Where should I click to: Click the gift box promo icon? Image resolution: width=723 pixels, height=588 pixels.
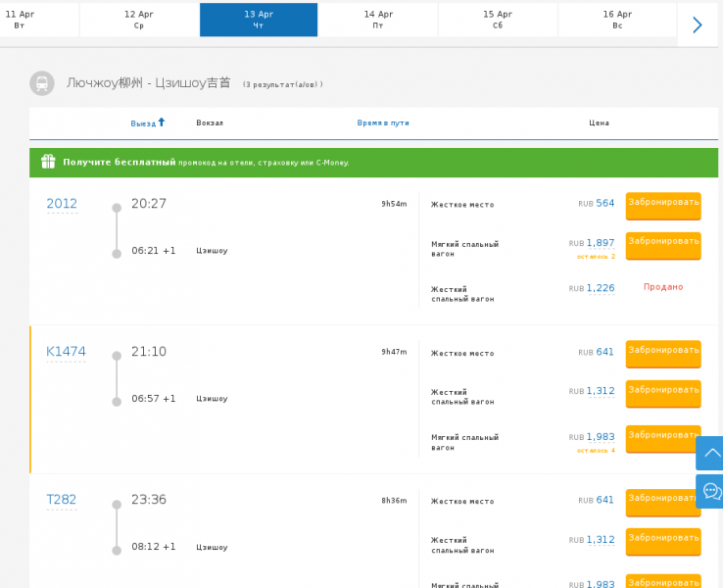[48, 162]
